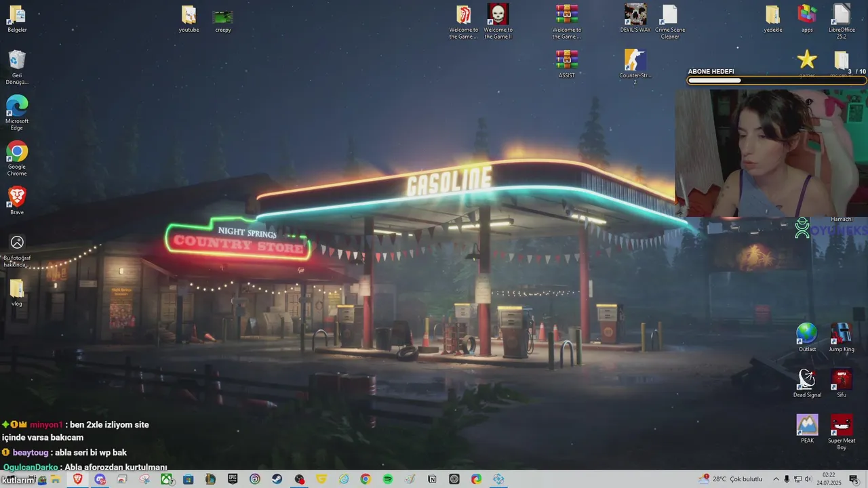Viewport: 868px width, 488px height.
Task: Open network settings tray icon
Action: click(x=797, y=479)
